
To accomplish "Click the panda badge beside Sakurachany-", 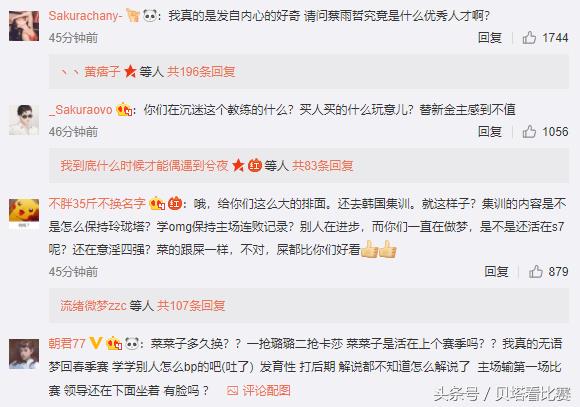I will pyautogui.click(x=150, y=16).
